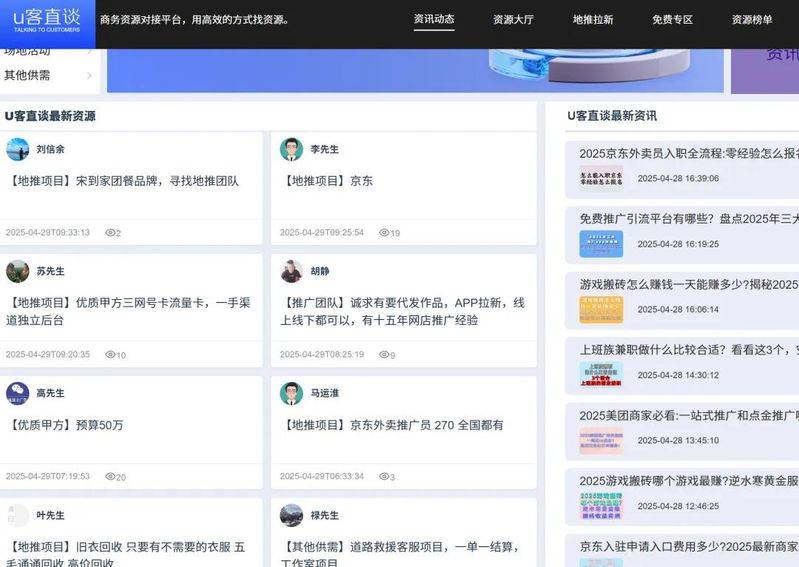The width and height of the screenshot is (799, 567).
Task: Open 刘信余's profile avatar
Action: tap(17, 149)
